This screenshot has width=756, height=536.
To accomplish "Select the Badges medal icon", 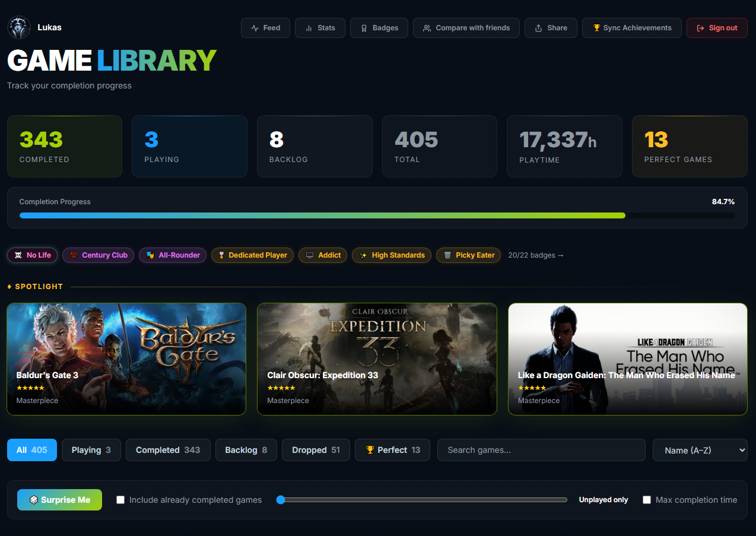I will point(365,27).
